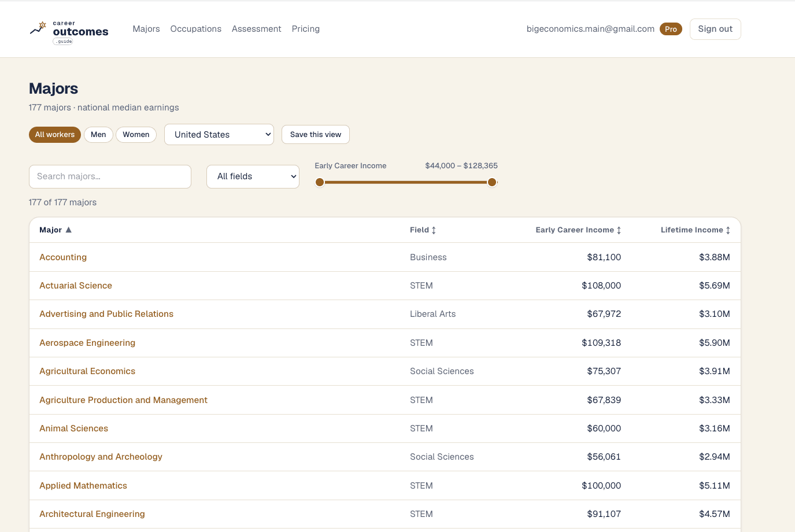The image size is (795, 532).
Task: Click $2.94M in Anthropology row
Action: tap(714, 457)
